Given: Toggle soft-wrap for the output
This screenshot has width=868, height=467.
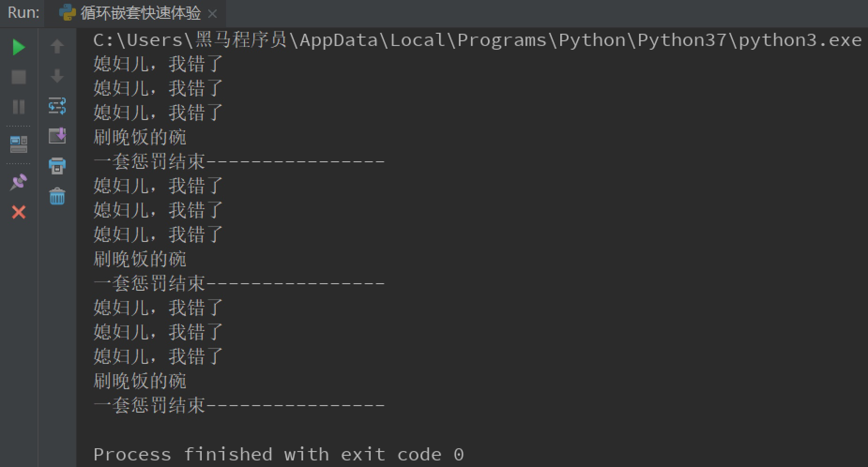Looking at the screenshot, I should 57,106.
